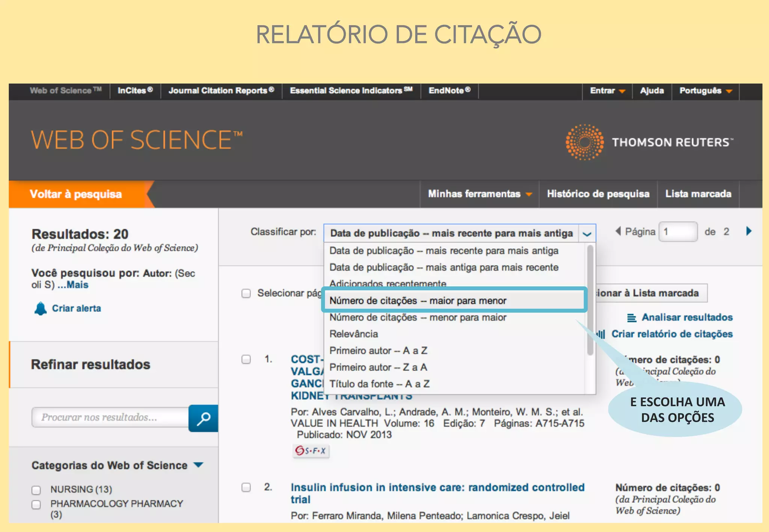Viewport: 769px width, 532px height.
Task: Click Analisar resultados link
Action: 687,317
